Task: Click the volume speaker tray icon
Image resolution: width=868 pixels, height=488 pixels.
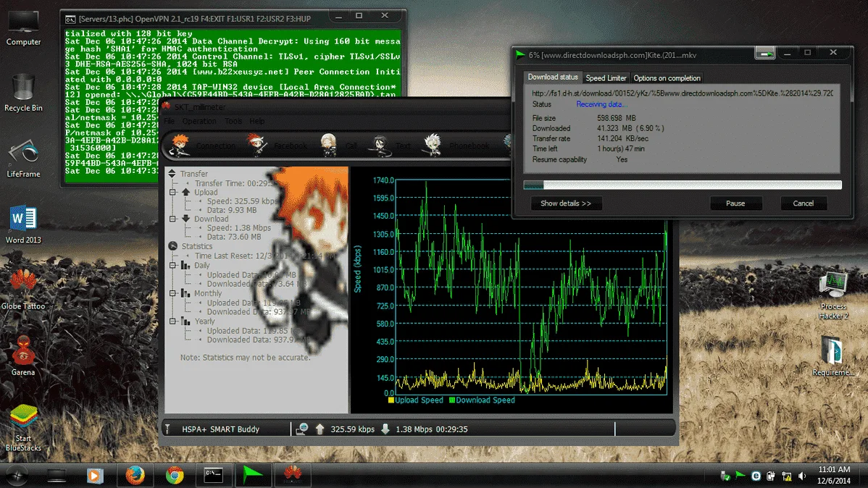Action: [x=802, y=476]
